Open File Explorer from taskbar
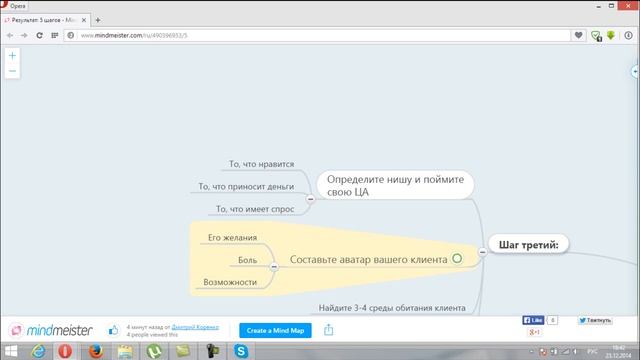640x360 pixels. click(125, 351)
